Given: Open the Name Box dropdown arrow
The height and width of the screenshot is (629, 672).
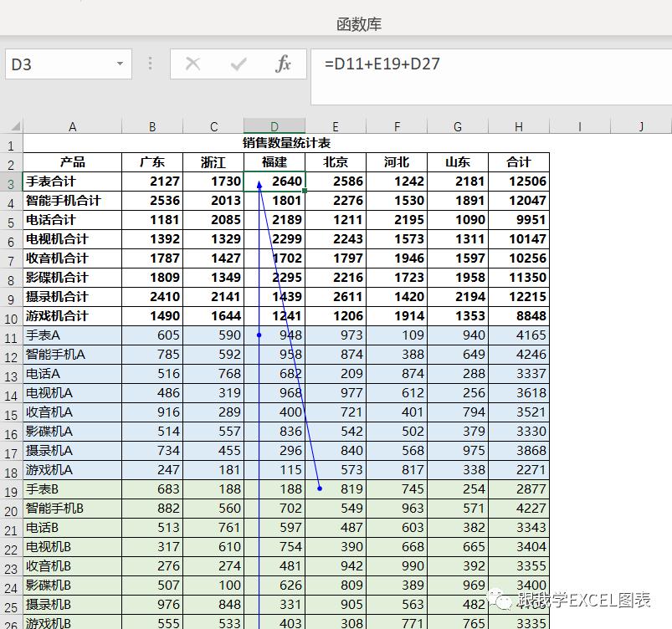Looking at the screenshot, I should (120, 64).
